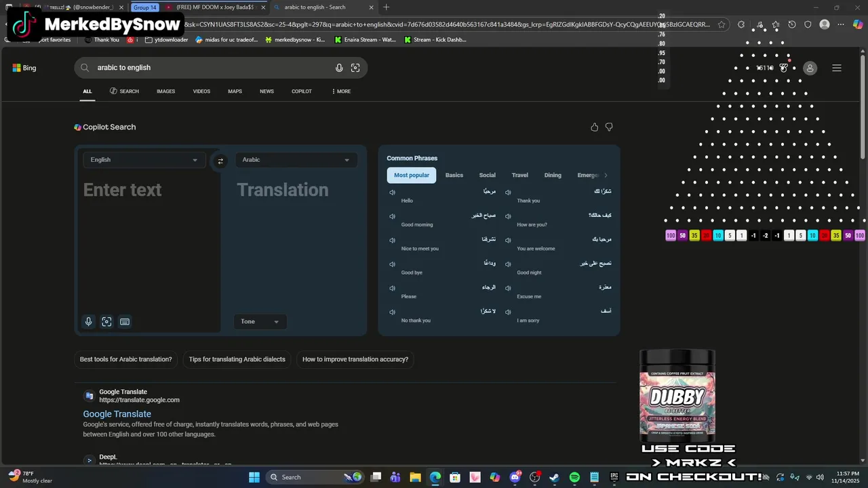Open the SEARCH tab

[x=124, y=91]
